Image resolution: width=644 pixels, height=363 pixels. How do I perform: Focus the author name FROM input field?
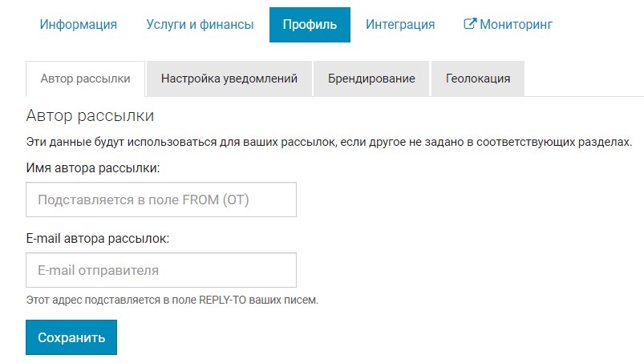(161, 200)
